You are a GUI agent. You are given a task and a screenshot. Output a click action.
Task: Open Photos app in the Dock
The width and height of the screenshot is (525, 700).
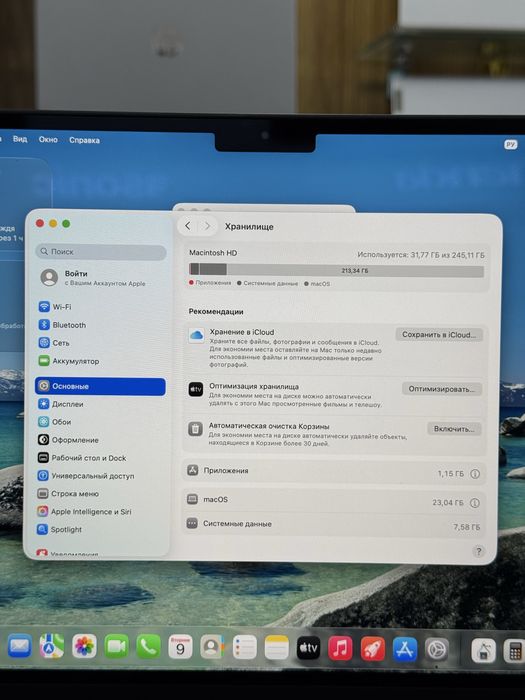pos(84,646)
